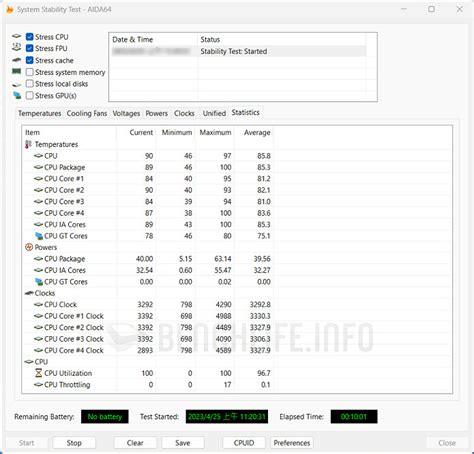Click the CPU Package temperature row icon
This screenshot has width=474, height=454.
pyautogui.click(x=39, y=167)
